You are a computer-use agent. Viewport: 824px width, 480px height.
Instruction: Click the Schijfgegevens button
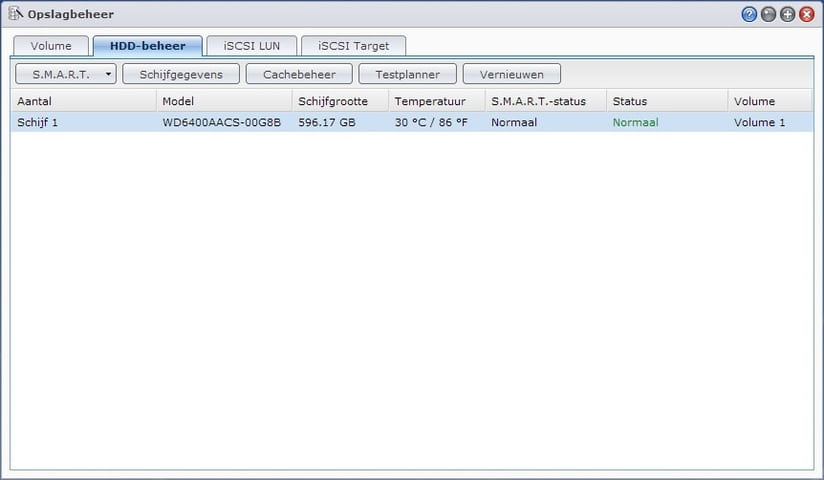pyautogui.click(x=181, y=74)
